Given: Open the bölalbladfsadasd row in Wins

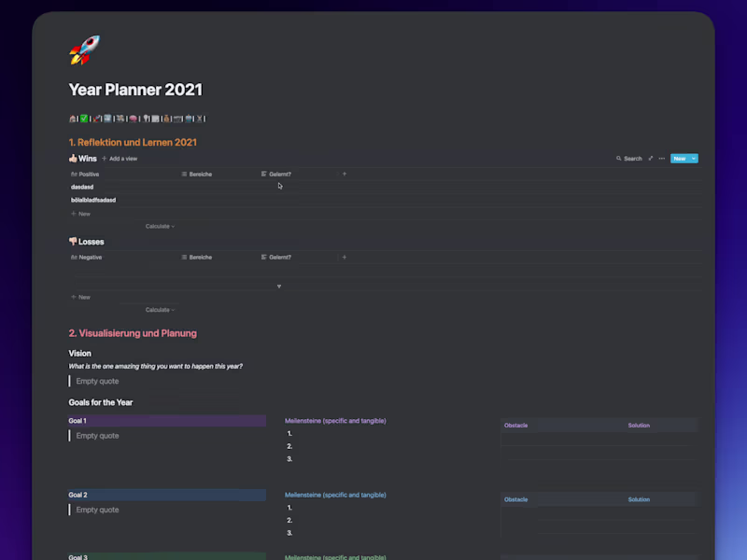Looking at the screenshot, I should coord(93,200).
